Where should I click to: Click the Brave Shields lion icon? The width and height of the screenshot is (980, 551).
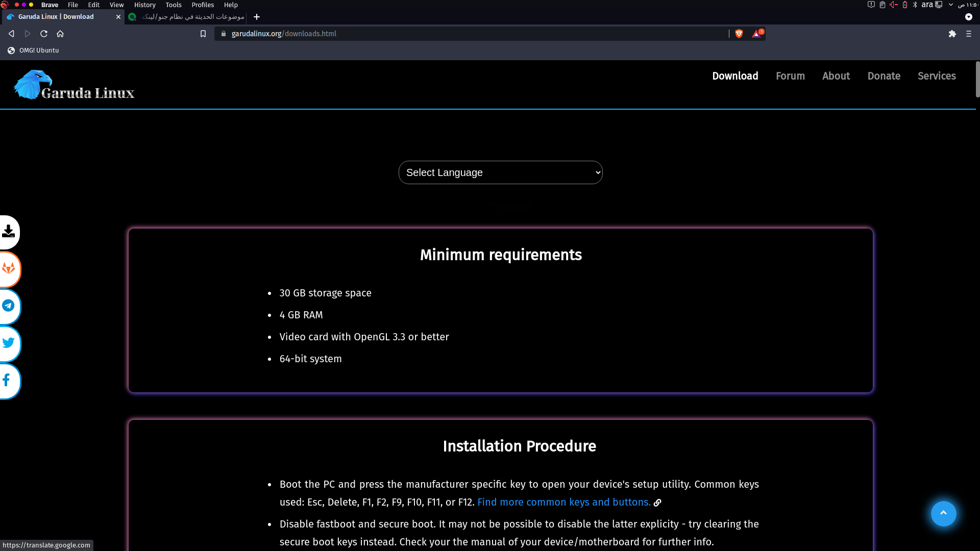coord(739,34)
